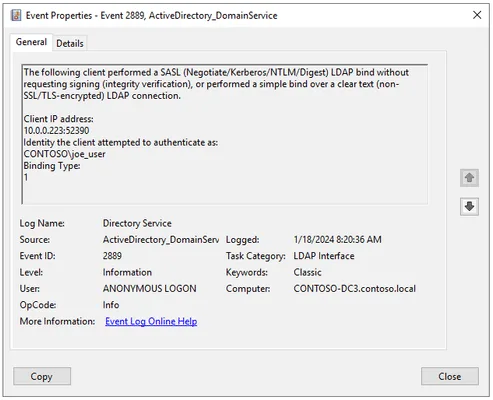Image resolution: width=493 pixels, height=400 pixels.
Task: Switch to the Details tab
Action: pos(70,43)
